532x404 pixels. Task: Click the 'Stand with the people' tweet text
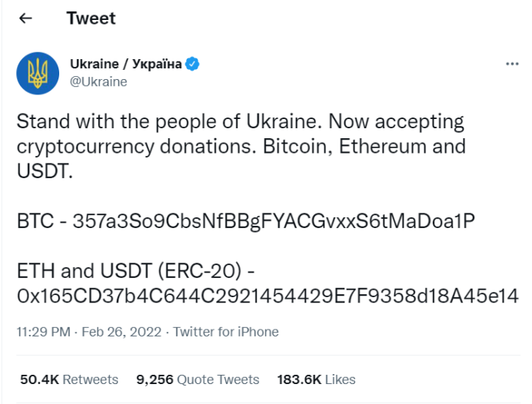(128, 121)
